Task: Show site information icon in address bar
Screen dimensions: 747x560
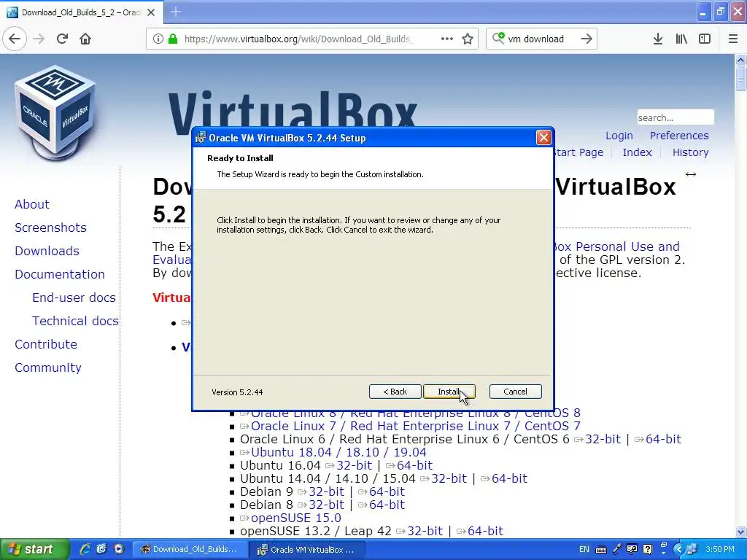Action: pos(158,39)
